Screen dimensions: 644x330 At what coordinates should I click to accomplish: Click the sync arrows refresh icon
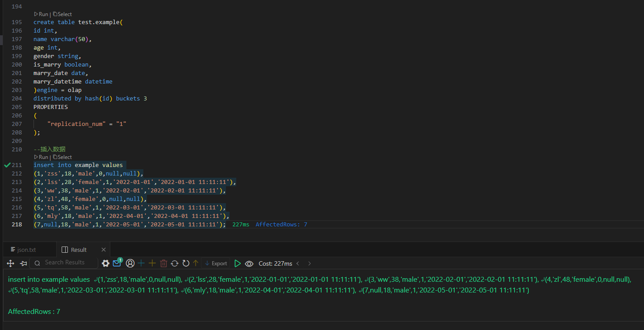(175, 263)
